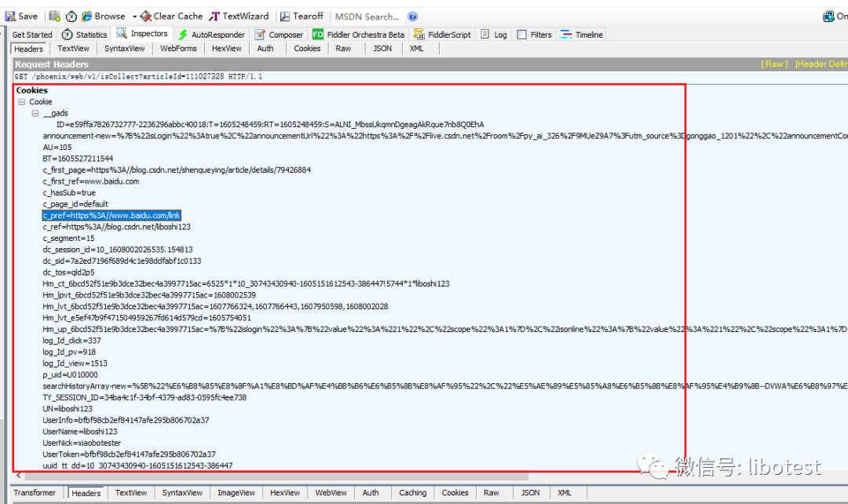
Task: Click the [Raw] link in Request Headers
Action: tap(774, 64)
